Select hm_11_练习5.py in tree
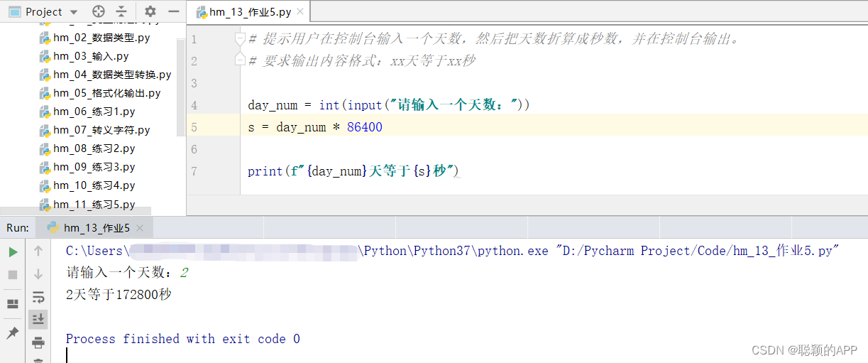Viewport: 868px width, 363px height. (94, 205)
